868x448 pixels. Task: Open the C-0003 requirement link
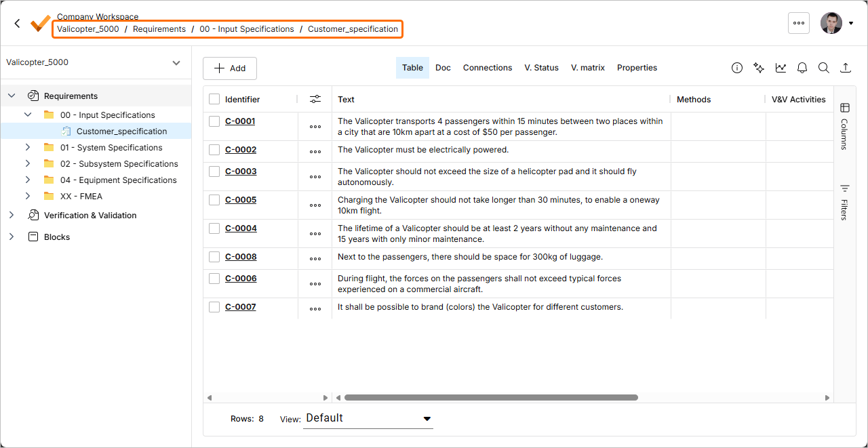click(x=241, y=171)
